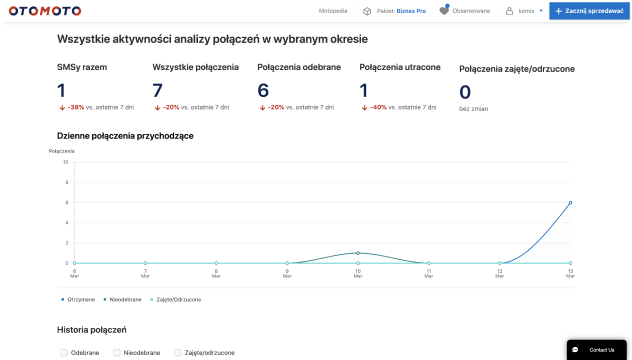Click the Zacznij sprzedawać button
The width and height of the screenshot is (632, 360).
[589, 11]
